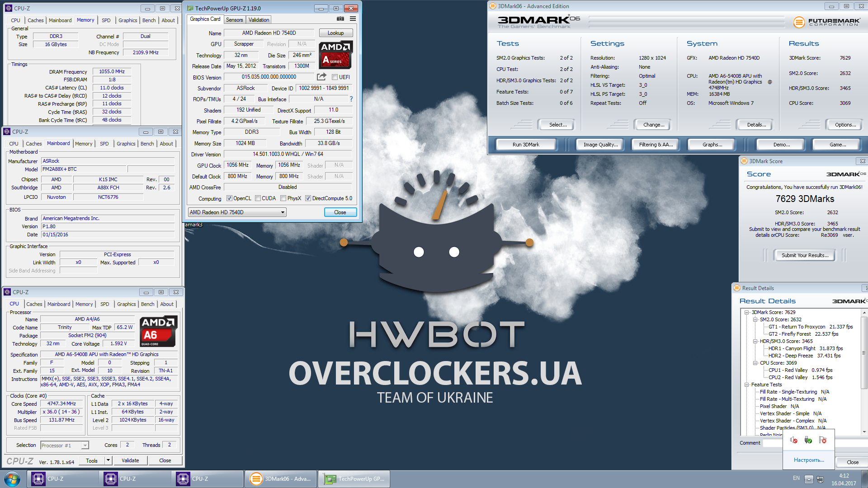Screen dimensions: 868x488
Task: Open the Windows Start orb
Action: [12, 479]
